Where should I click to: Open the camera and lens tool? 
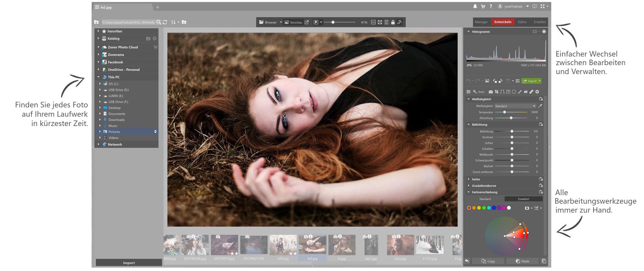click(491, 92)
